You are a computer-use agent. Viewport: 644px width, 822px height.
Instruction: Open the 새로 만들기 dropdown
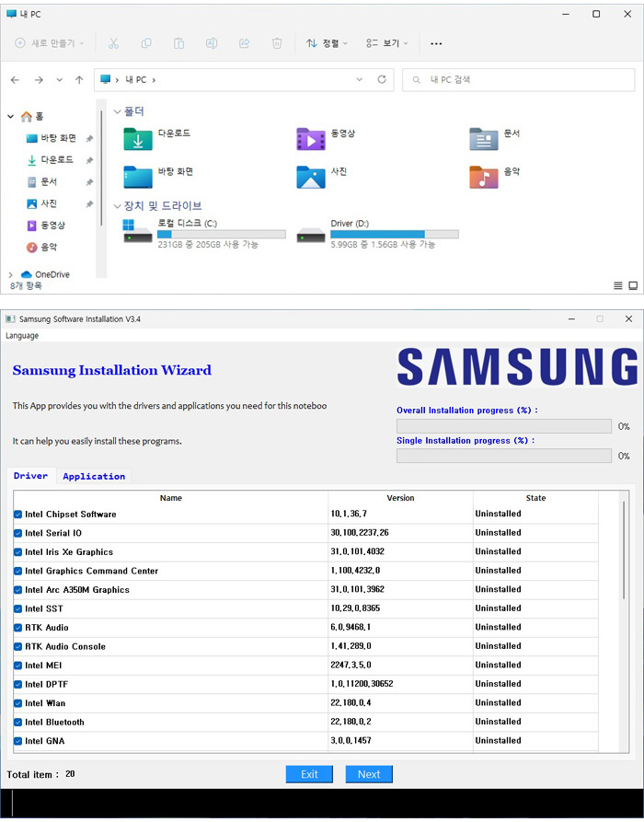pyautogui.click(x=50, y=43)
